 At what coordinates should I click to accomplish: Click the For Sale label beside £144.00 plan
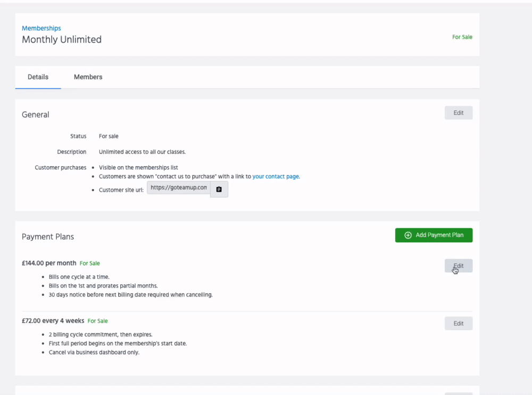point(89,264)
